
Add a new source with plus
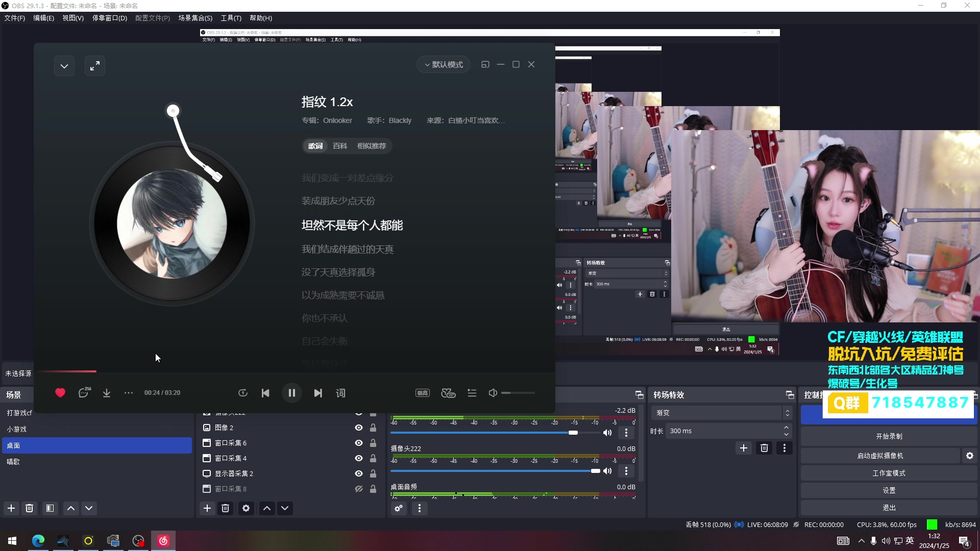pyautogui.click(x=207, y=508)
